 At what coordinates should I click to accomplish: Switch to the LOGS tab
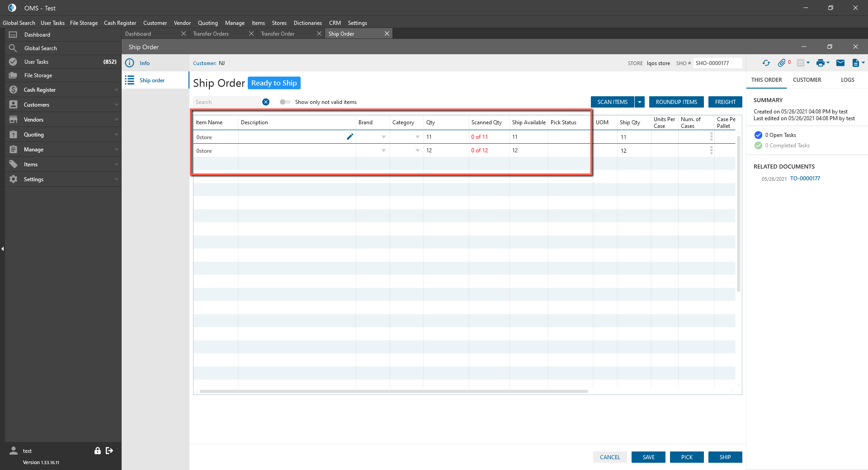coord(847,80)
